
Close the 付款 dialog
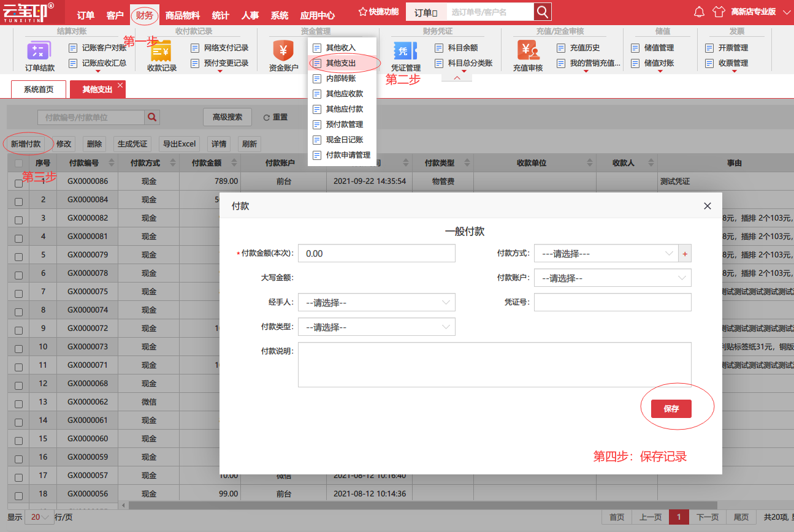coord(708,206)
